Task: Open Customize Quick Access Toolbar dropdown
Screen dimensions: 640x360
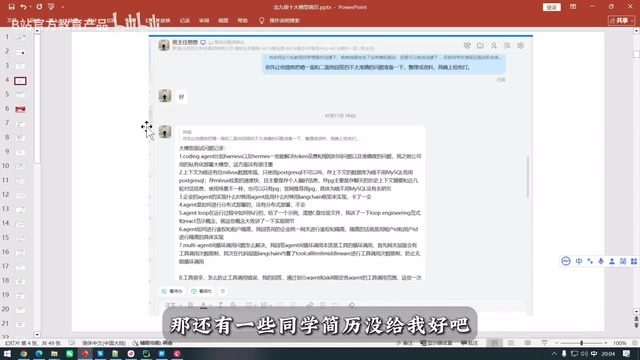Action: pyautogui.click(x=62, y=7)
